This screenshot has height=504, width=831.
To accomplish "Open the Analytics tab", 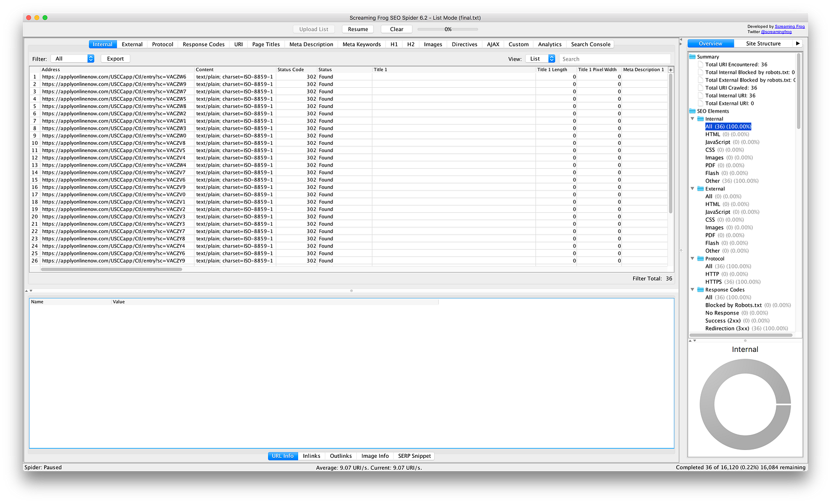I will pos(549,44).
